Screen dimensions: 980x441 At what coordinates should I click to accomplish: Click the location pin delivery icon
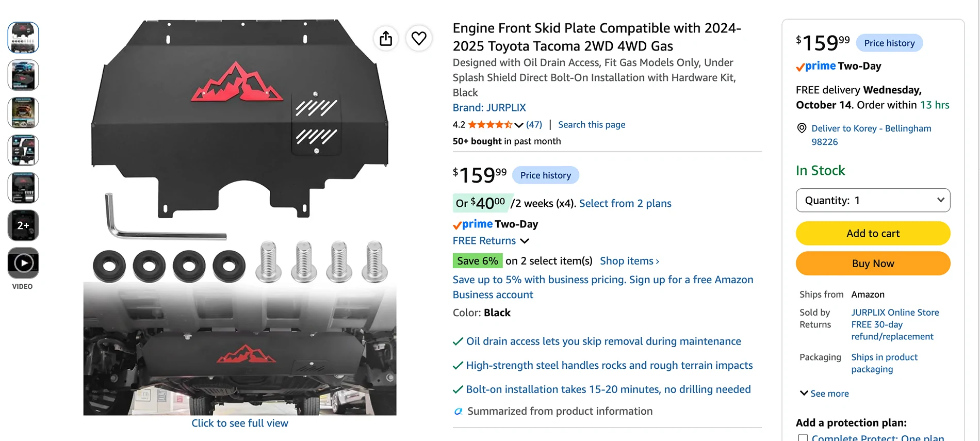(x=802, y=128)
